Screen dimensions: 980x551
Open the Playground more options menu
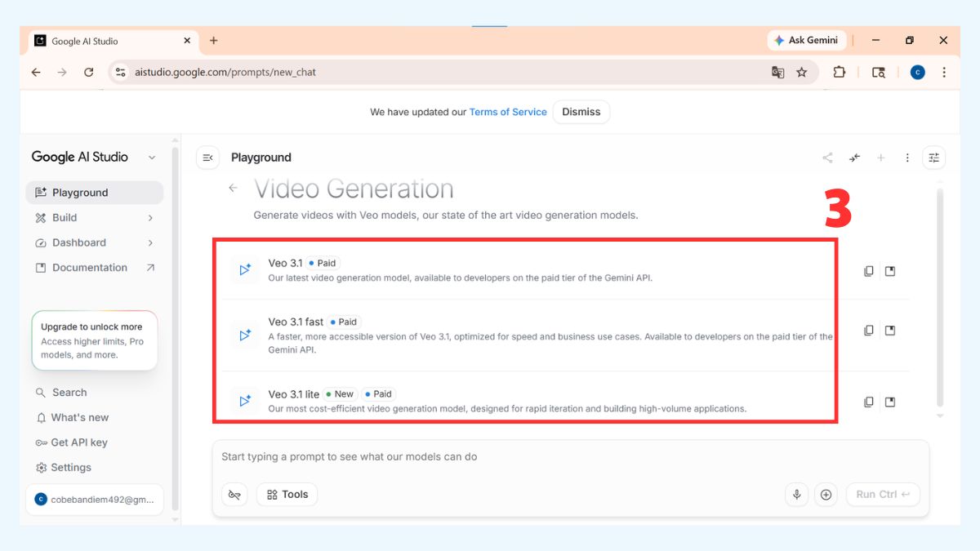pos(907,158)
